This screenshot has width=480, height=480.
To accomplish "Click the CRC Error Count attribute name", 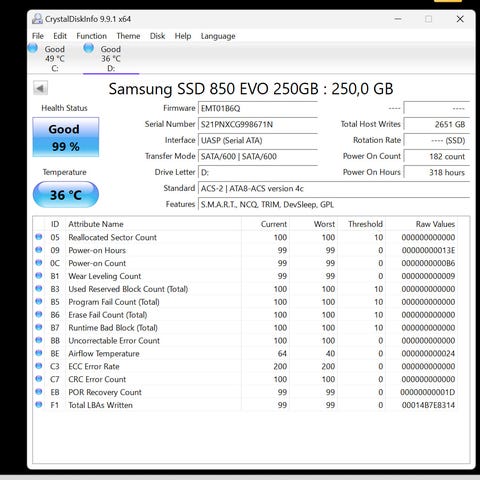I will pyautogui.click(x=97, y=379).
